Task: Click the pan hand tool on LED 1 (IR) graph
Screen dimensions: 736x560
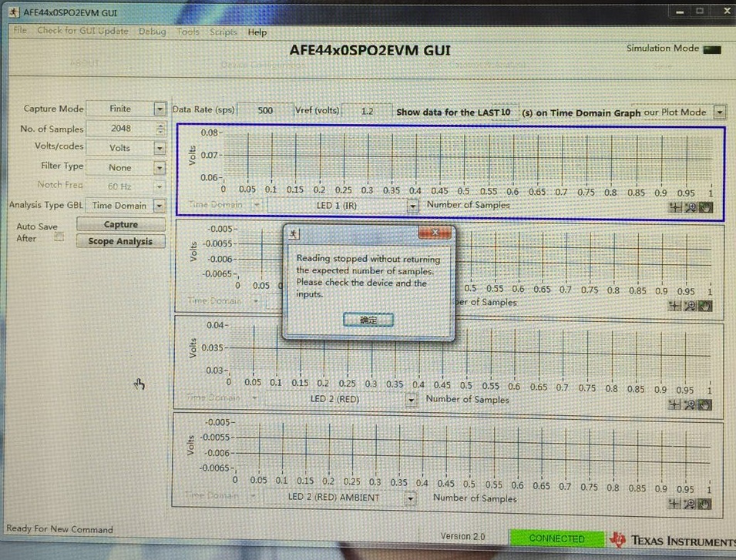Action: (705, 207)
